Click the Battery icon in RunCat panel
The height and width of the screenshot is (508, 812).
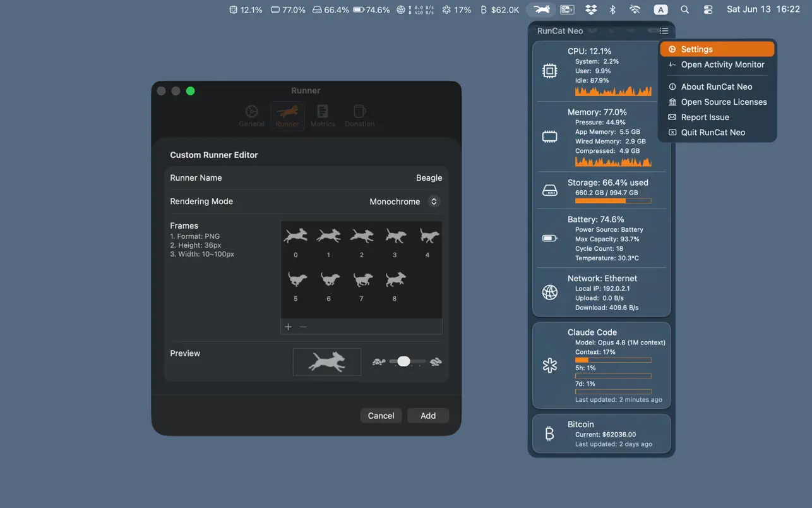coord(550,238)
